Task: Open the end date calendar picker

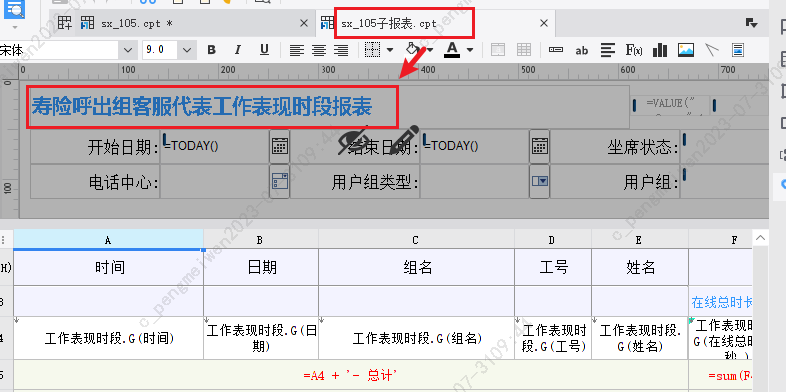Action: (540, 146)
